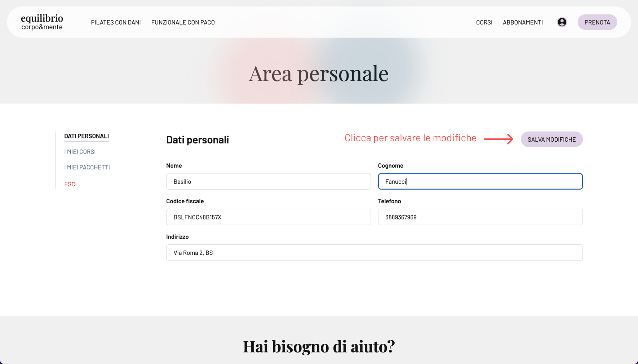Click the Hai bisogno di aiuto heading
This screenshot has width=638, height=364.
point(319,346)
